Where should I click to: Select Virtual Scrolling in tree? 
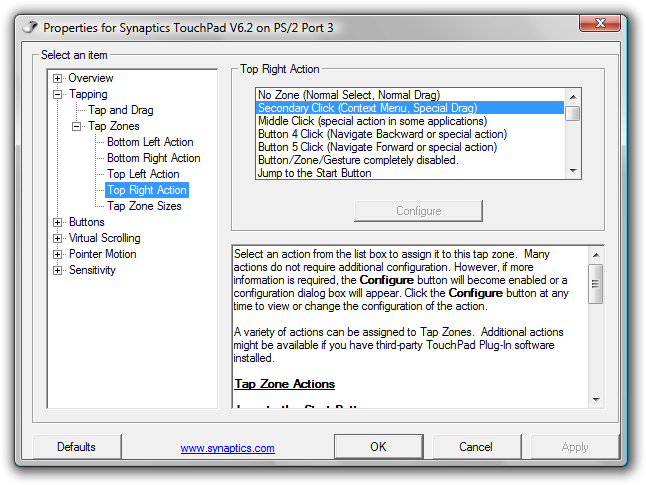(x=105, y=238)
